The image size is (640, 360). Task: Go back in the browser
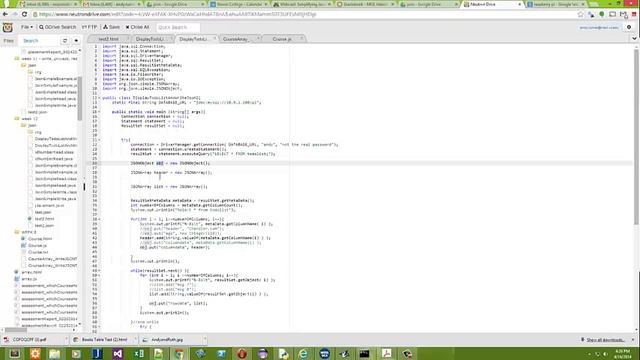(x=5, y=14)
